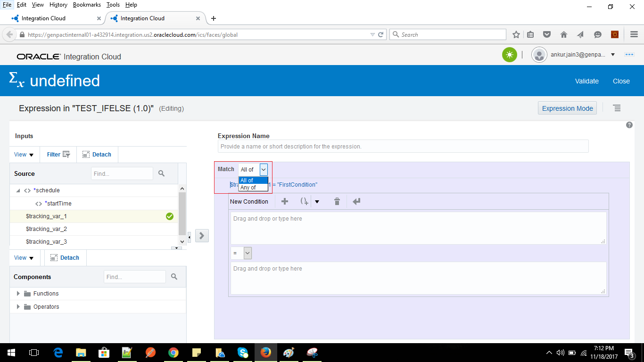Reload the current page
Viewport: 644px width, 362px height.
pos(380,34)
